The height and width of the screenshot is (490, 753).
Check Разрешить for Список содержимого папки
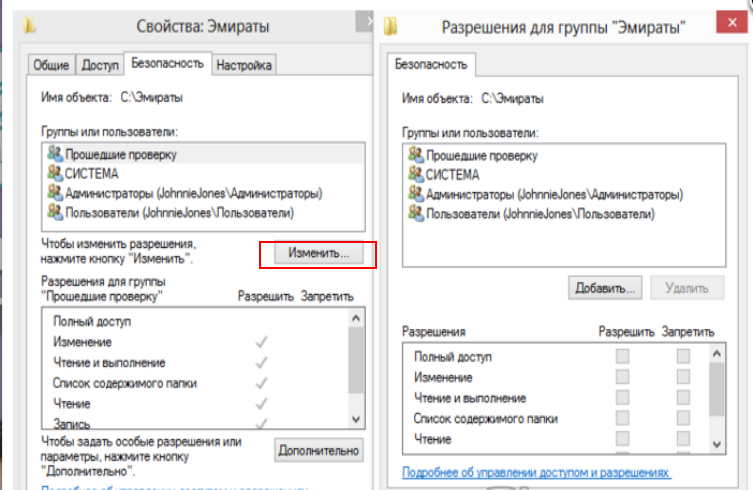click(622, 418)
